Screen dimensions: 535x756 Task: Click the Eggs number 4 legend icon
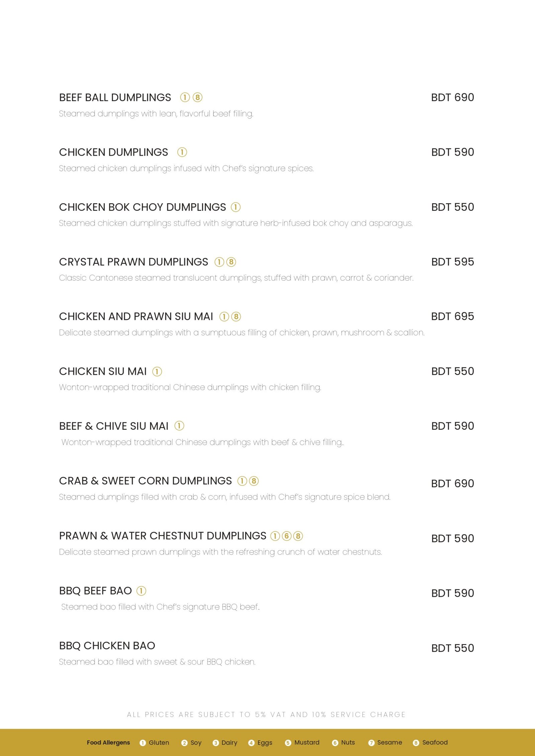(x=251, y=743)
